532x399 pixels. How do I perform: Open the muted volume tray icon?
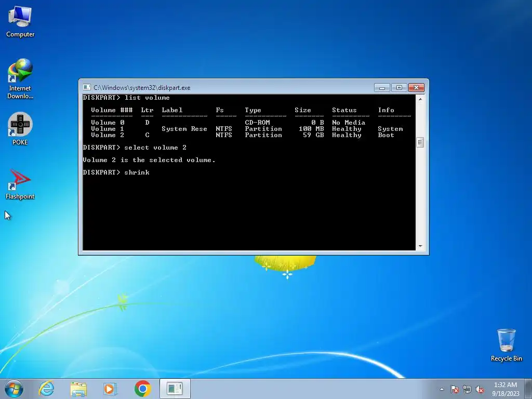[480, 389]
